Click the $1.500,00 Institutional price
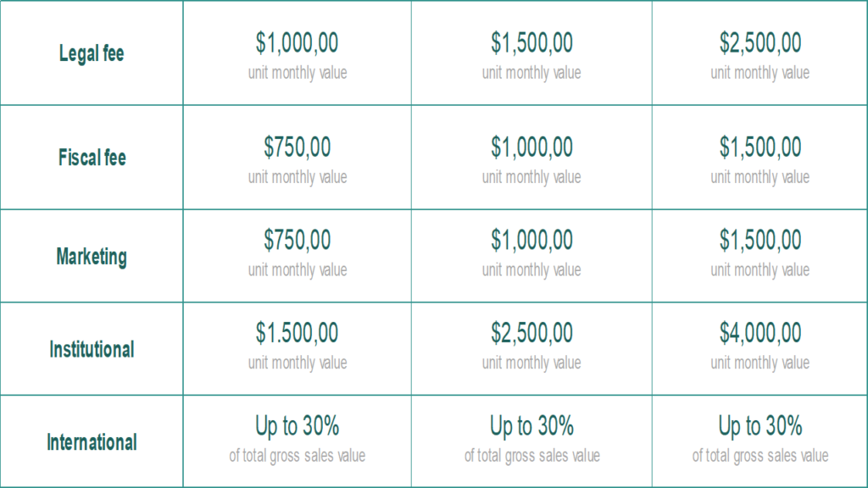868x488 pixels. 298,333
